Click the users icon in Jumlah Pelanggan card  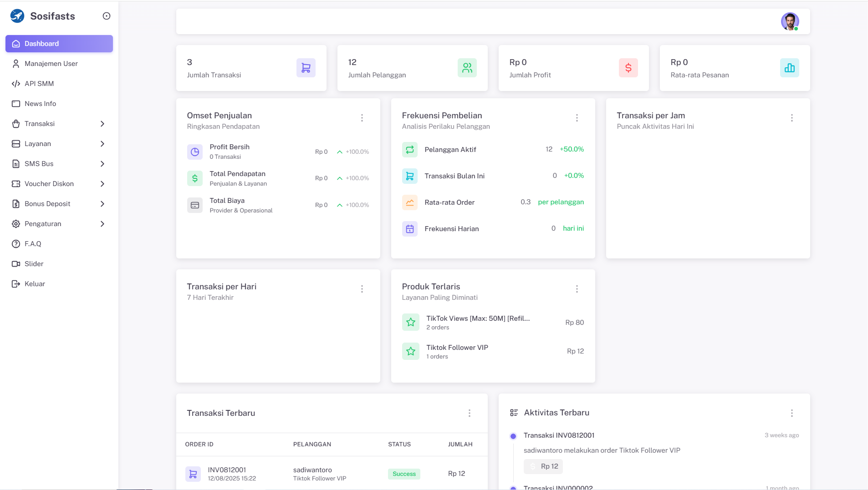pos(467,68)
